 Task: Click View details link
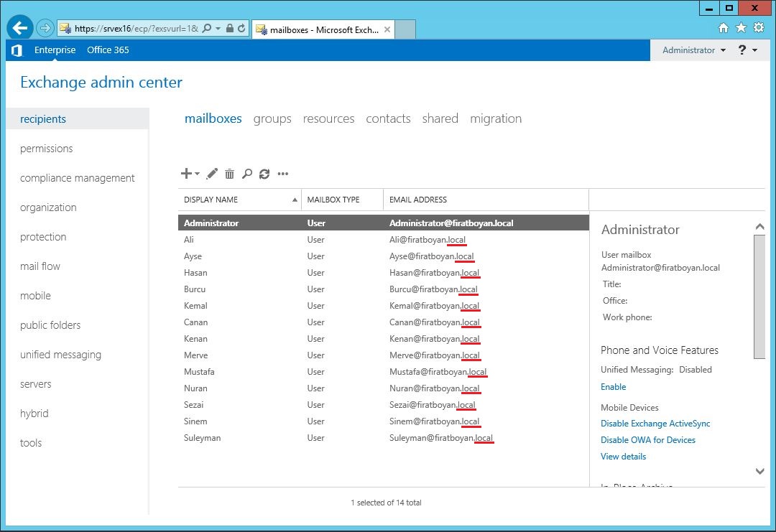[623, 457]
